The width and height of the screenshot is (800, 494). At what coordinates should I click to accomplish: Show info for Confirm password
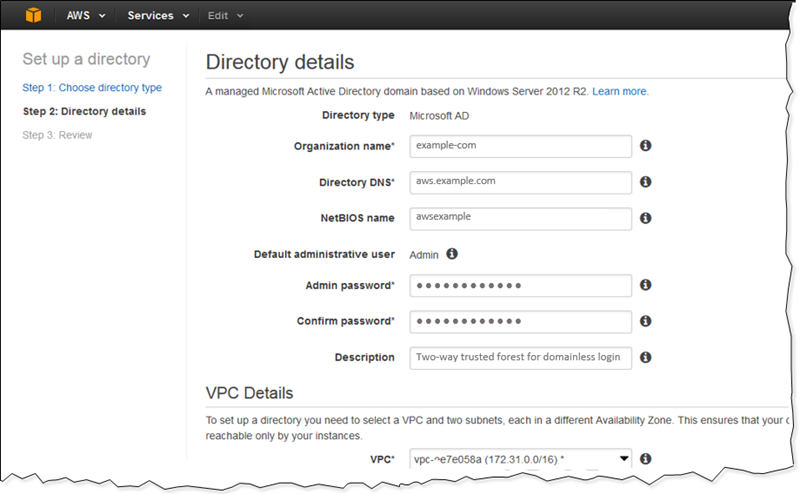(645, 321)
